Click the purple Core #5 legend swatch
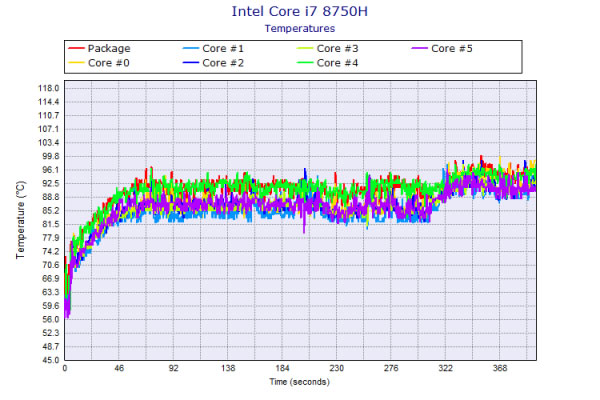 419,48
